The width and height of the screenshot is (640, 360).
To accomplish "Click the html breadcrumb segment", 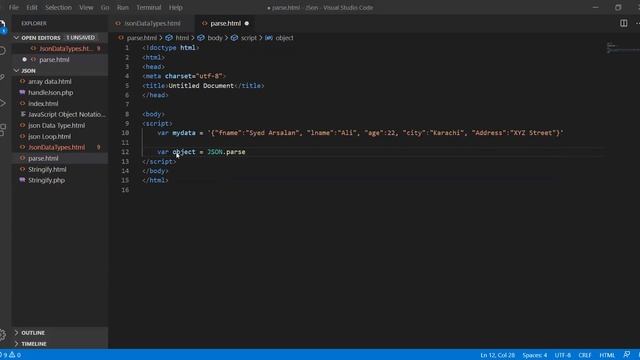I will tap(182, 38).
